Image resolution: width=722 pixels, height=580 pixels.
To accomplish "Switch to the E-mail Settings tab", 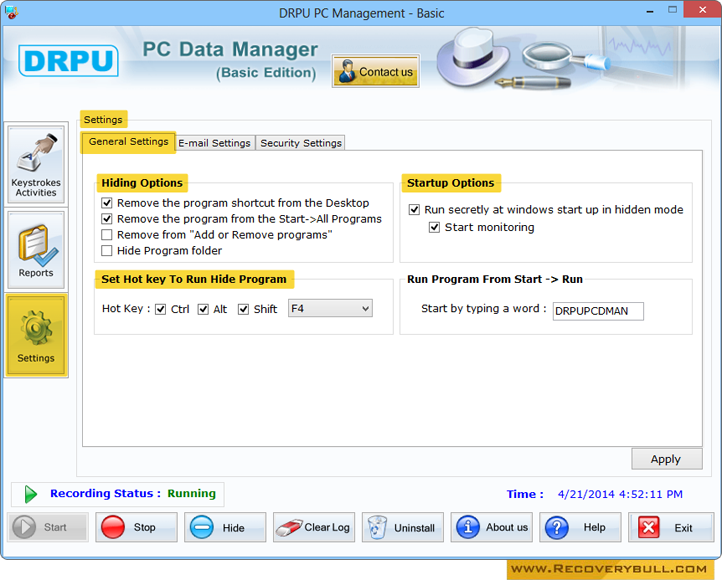I will tap(215, 143).
